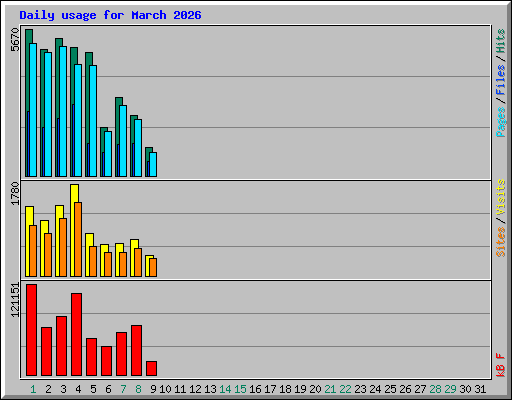Click the orange sites bar for day 8
The width and height of the screenshot is (512, 400).
(x=138, y=262)
